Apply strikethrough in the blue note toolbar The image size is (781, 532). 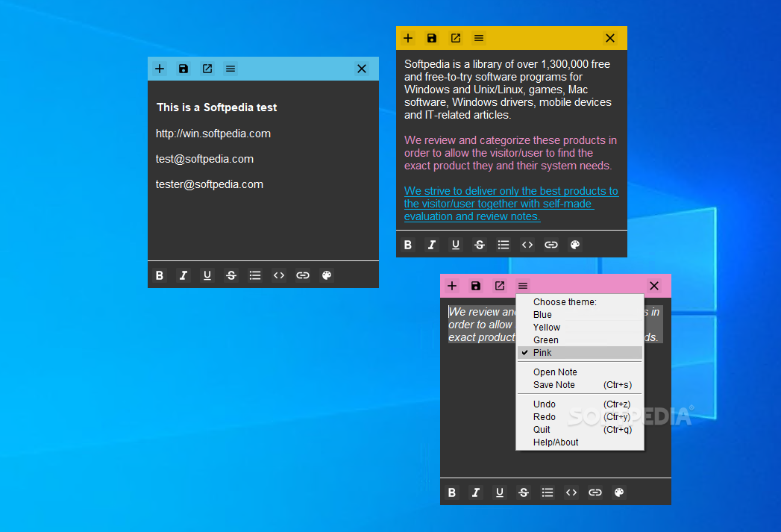pyautogui.click(x=231, y=275)
